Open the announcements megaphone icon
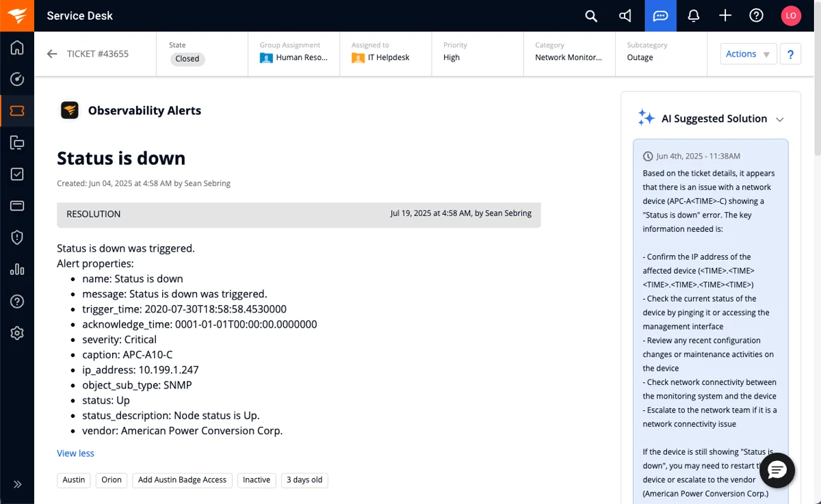The image size is (821, 504). pos(625,16)
